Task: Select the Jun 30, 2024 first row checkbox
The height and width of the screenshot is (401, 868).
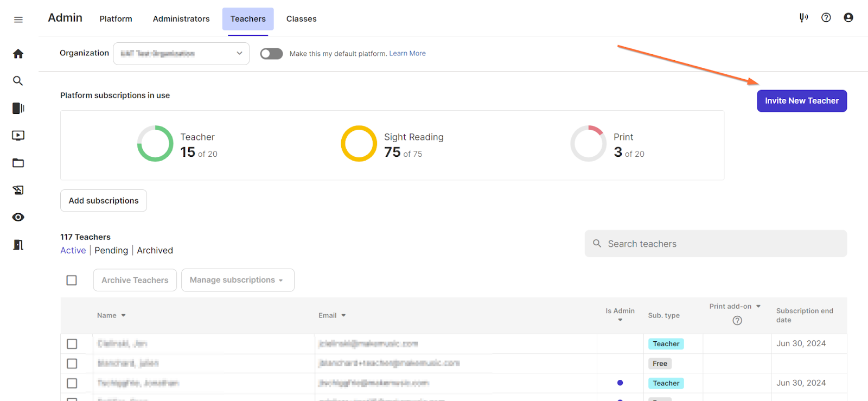Action: [72, 344]
